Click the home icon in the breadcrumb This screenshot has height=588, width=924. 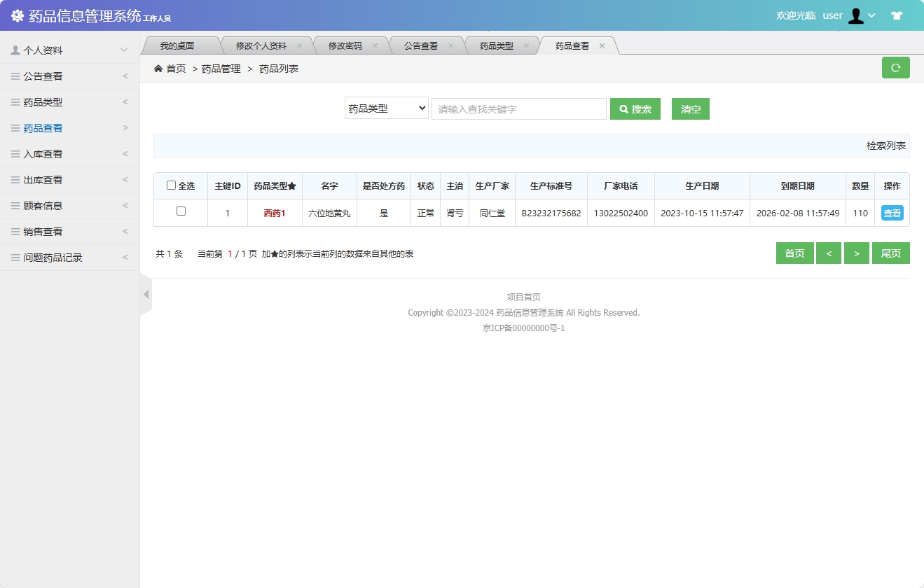158,68
